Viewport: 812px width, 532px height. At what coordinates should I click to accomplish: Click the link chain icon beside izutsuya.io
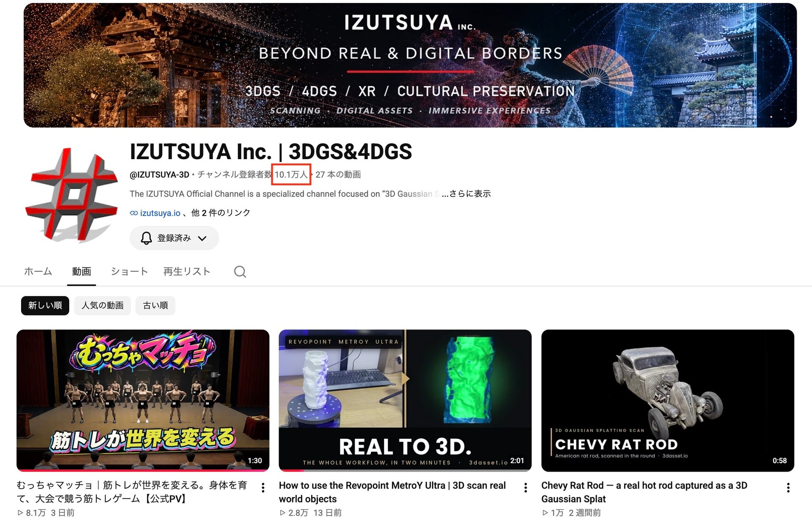[133, 213]
